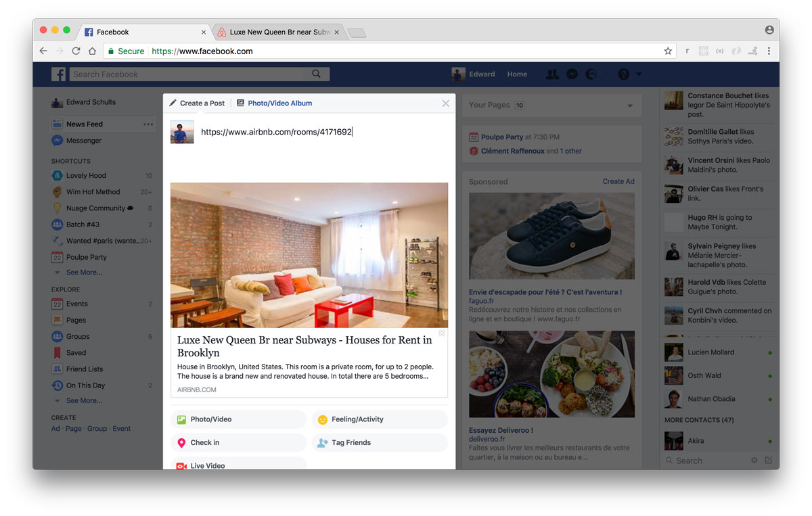
Task: Open the Deliveroo ad food image
Action: [551, 374]
